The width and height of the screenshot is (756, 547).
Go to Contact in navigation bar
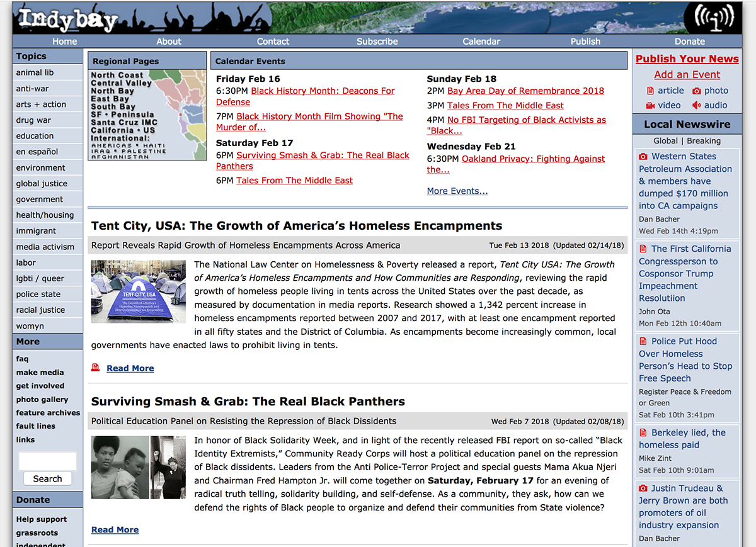[x=273, y=41]
